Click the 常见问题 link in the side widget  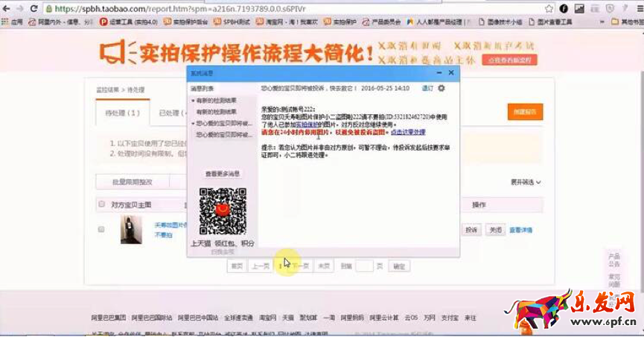[614, 280]
